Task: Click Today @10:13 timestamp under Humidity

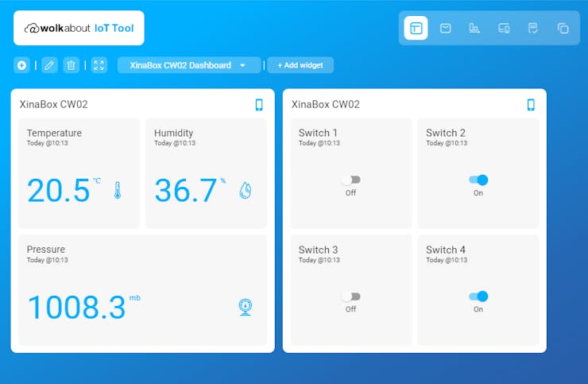Action: tap(175, 143)
